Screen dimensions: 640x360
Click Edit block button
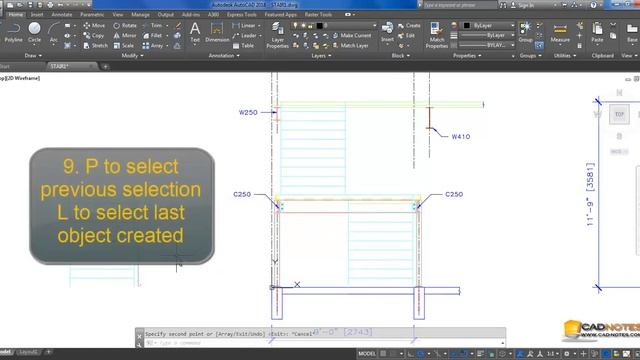pyautogui.click(x=407, y=36)
